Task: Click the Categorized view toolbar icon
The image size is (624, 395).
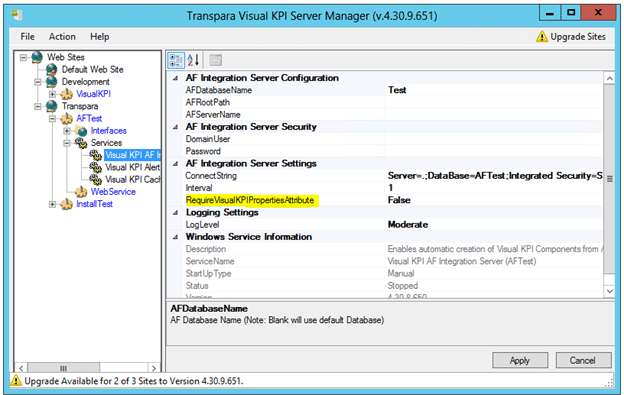Action: click(176, 60)
